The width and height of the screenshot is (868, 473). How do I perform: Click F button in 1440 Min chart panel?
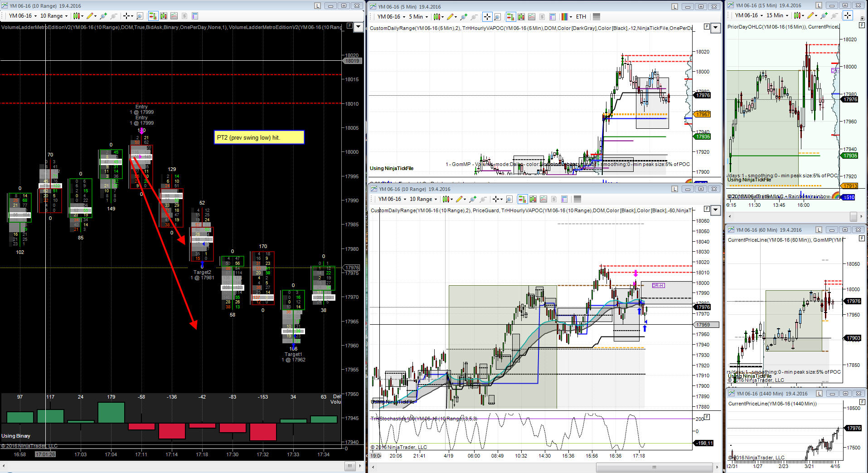click(x=862, y=402)
